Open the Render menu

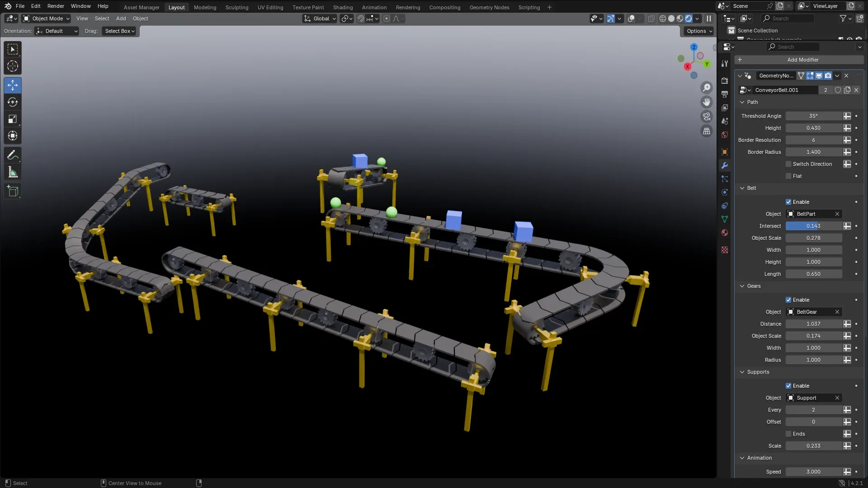pos(55,6)
